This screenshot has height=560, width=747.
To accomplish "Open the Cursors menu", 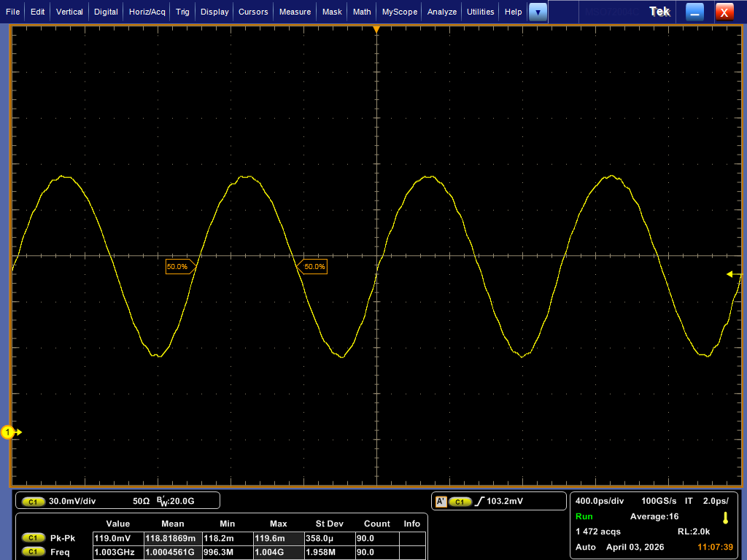I will point(253,12).
